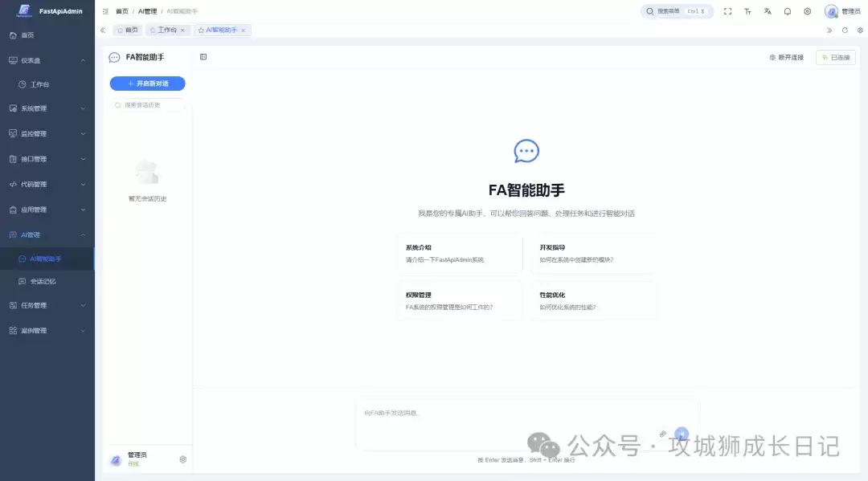Expand the 监控管理 sidebar menu
This screenshot has height=481, width=868.
pyautogui.click(x=47, y=134)
